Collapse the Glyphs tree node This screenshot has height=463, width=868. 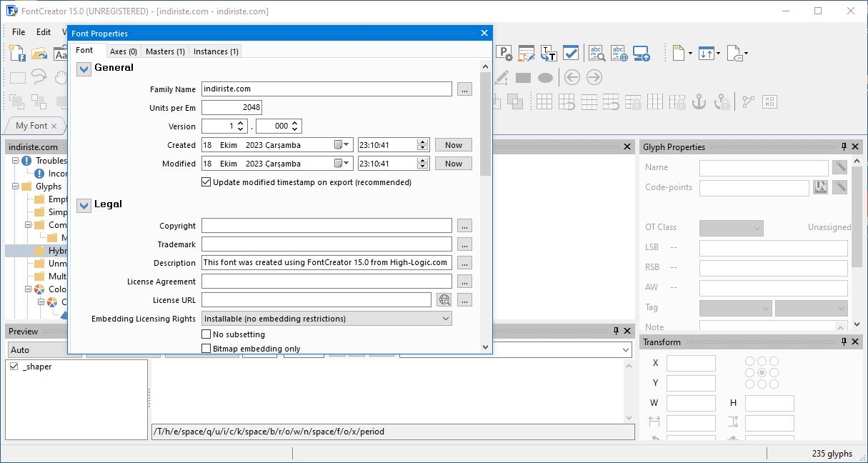point(16,186)
